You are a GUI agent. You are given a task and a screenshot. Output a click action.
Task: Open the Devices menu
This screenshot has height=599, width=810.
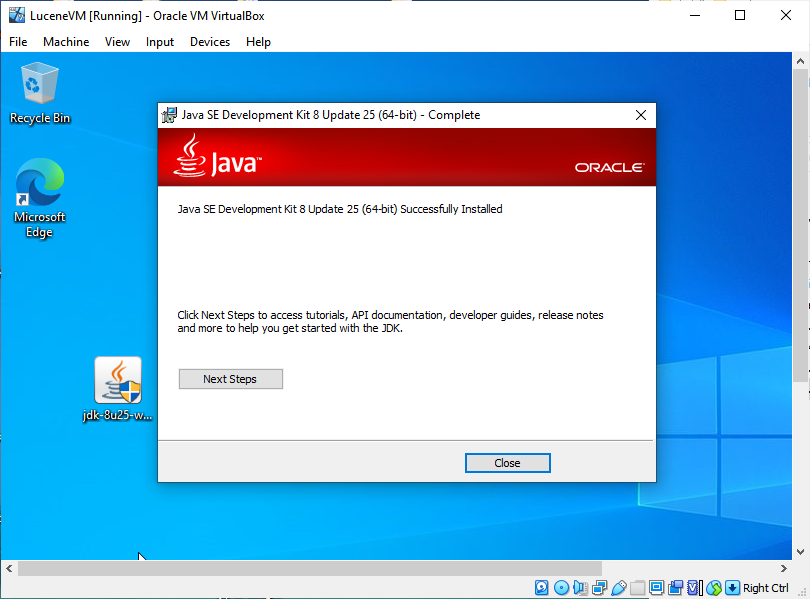[210, 42]
